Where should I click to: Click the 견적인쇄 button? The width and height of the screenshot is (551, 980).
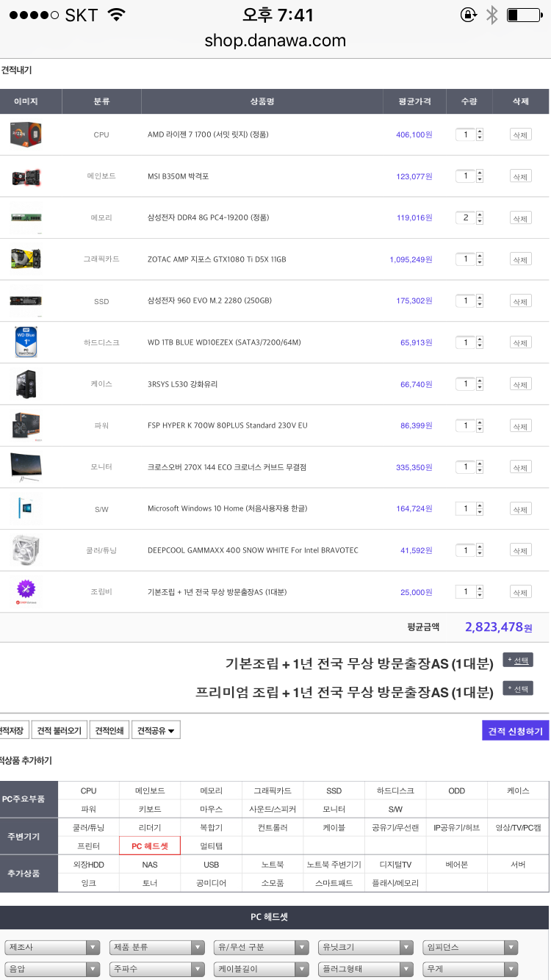pos(109,730)
